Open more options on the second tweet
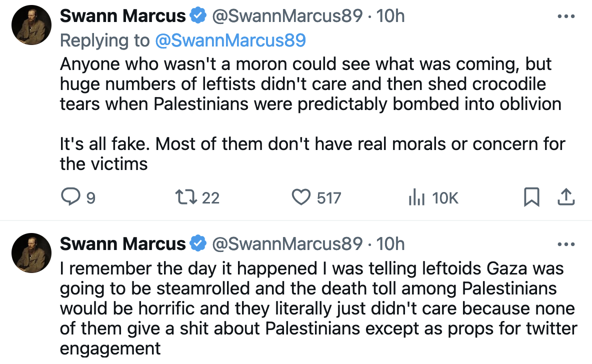The width and height of the screenshot is (592, 364). (x=565, y=244)
